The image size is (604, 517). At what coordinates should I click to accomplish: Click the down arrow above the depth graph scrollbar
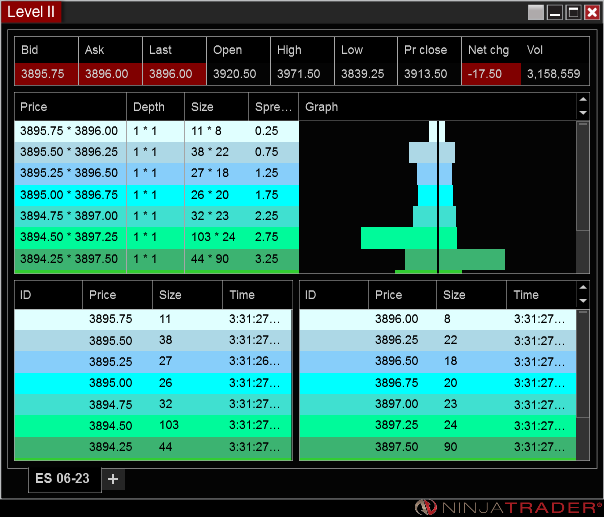[x=583, y=113]
